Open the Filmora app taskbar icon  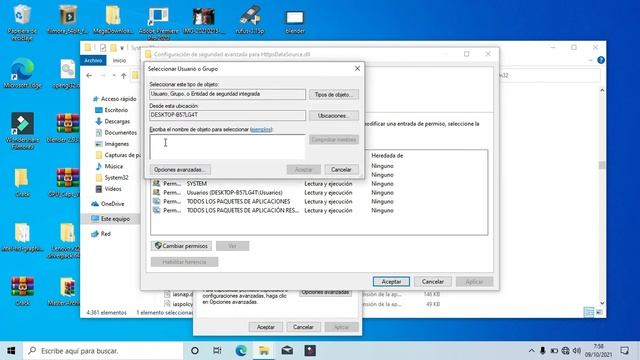tap(310, 351)
